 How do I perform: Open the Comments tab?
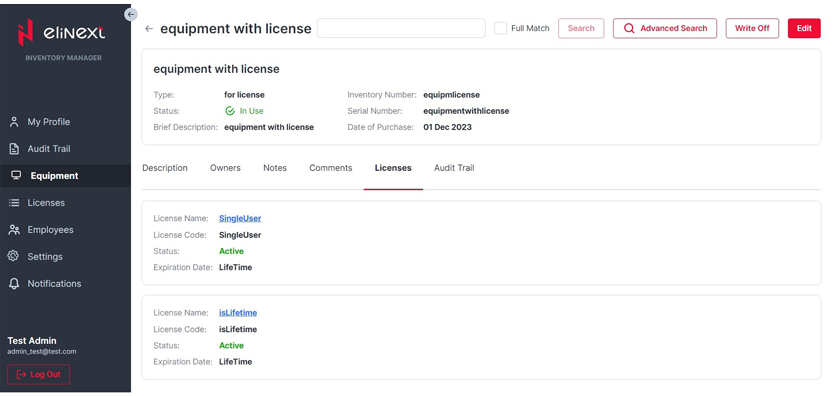pos(331,168)
